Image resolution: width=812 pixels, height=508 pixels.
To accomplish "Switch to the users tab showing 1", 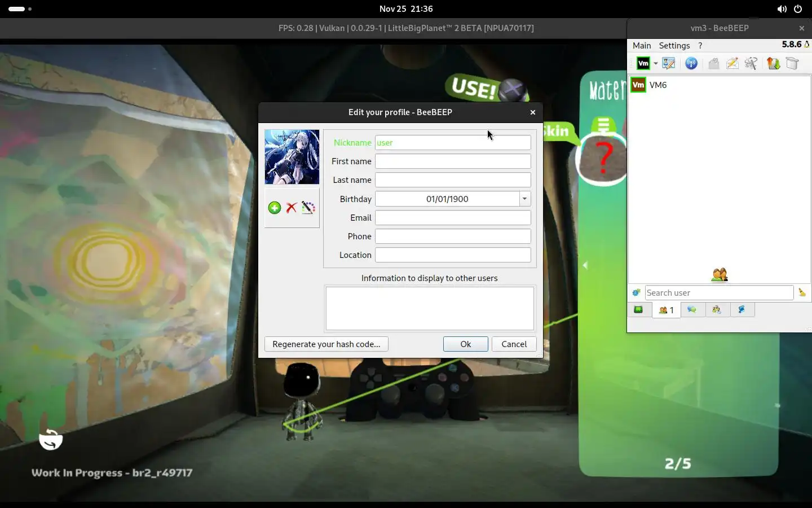I will (x=667, y=310).
